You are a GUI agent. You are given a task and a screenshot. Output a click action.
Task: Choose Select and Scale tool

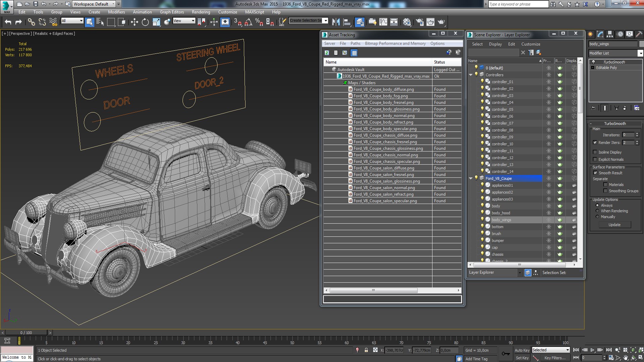pyautogui.click(x=156, y=22)
